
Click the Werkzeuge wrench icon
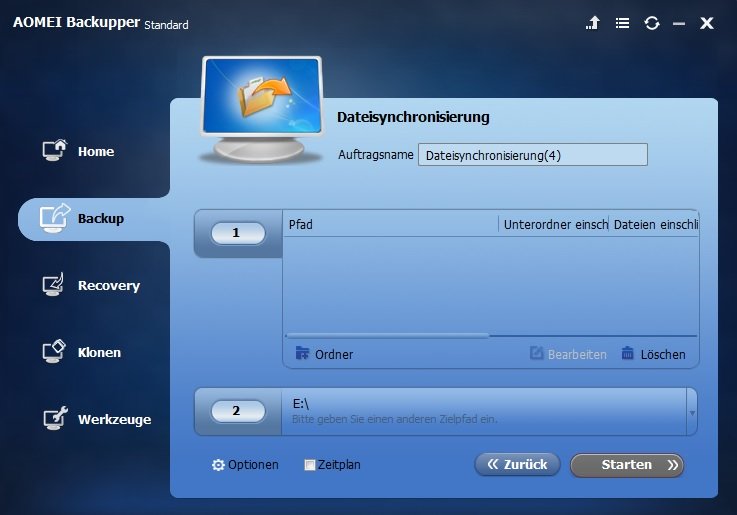(x=55, y=418)
